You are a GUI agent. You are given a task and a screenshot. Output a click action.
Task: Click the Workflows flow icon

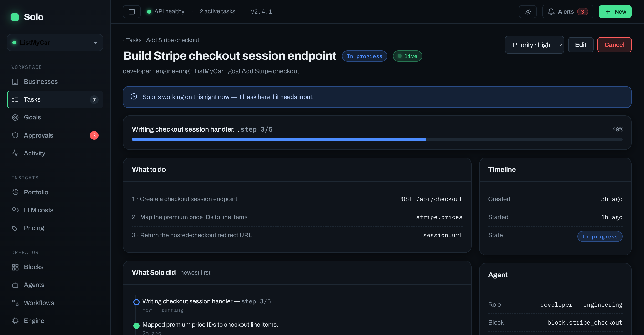pyautogui.click(x=15, y=303)
